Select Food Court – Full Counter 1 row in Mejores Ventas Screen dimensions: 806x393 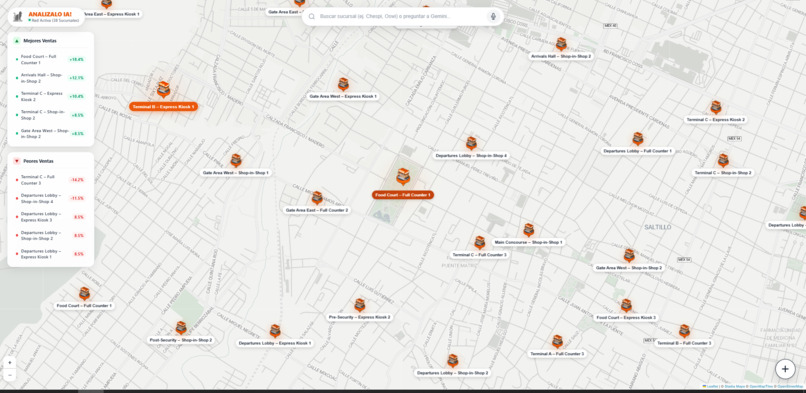coord(50,60)
